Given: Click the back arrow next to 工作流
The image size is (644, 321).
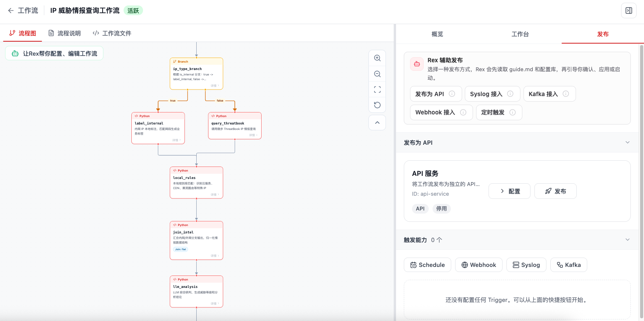Looking at the screenshot, I should click(x=11, y=11).
